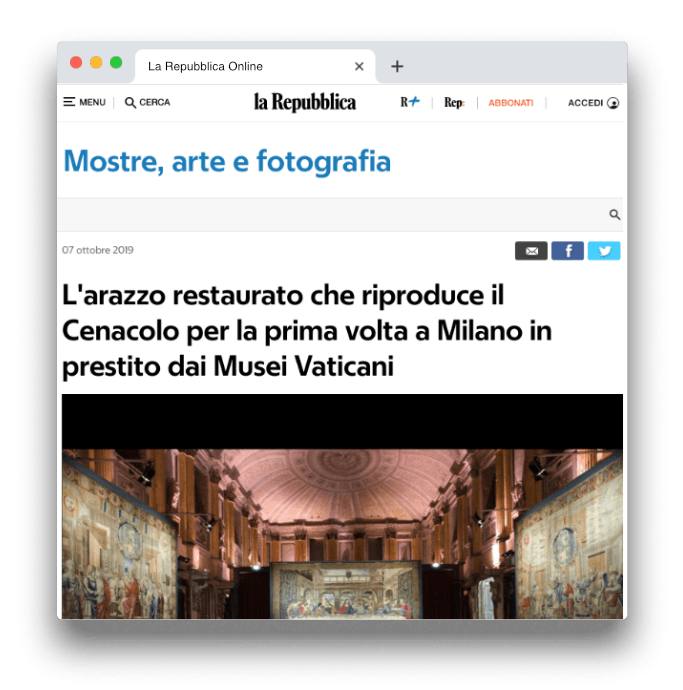
Task: Click the search icon in grey bar
Action: pyautogui.click(x=615, y=214)
